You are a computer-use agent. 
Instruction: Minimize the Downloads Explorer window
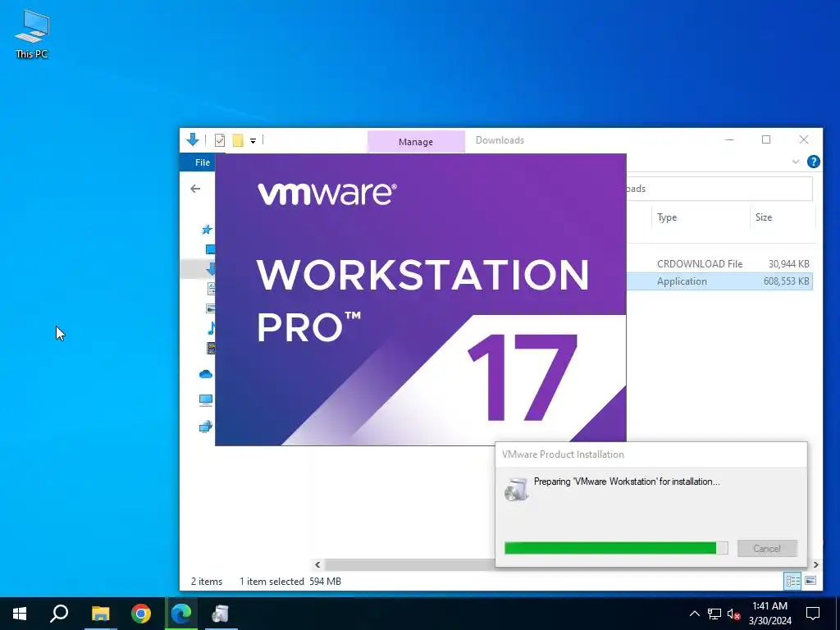729,139
